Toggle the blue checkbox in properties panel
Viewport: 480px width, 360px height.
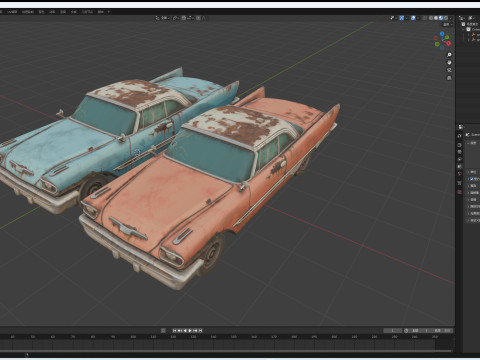click(x=471, y=179)
